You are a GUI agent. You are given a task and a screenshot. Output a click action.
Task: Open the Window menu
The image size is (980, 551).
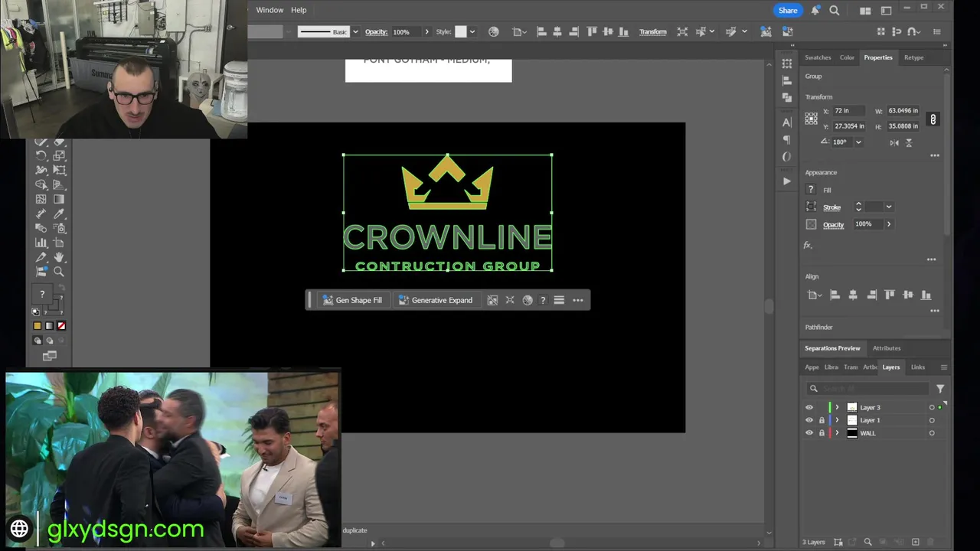point(269,10)
